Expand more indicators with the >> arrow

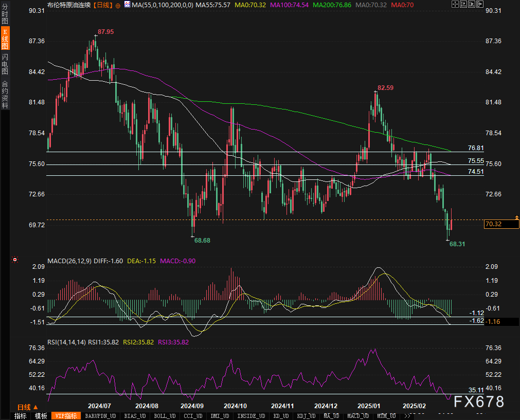point(407,416)
